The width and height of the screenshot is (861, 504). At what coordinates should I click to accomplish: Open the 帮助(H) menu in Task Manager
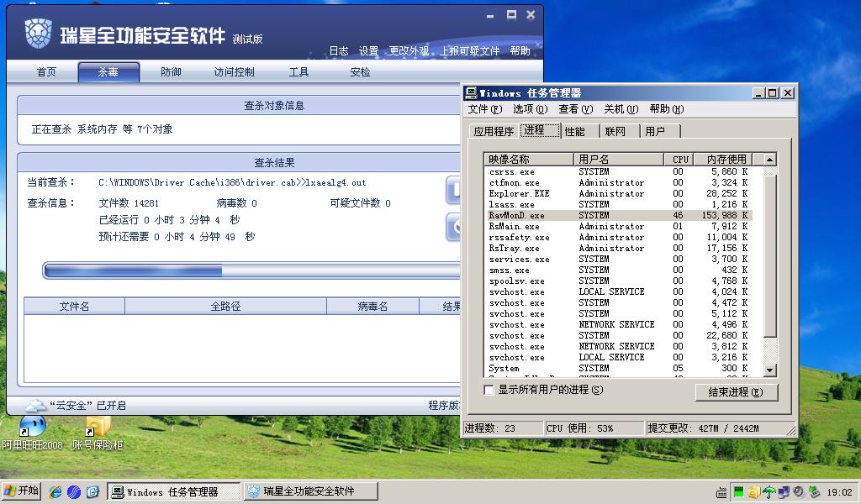667,109
